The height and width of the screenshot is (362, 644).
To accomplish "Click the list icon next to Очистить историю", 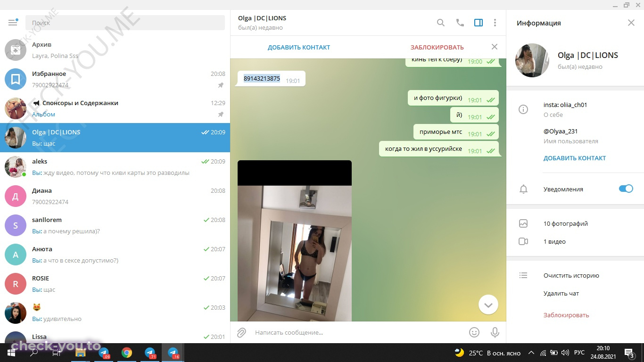I will [523, 275].
